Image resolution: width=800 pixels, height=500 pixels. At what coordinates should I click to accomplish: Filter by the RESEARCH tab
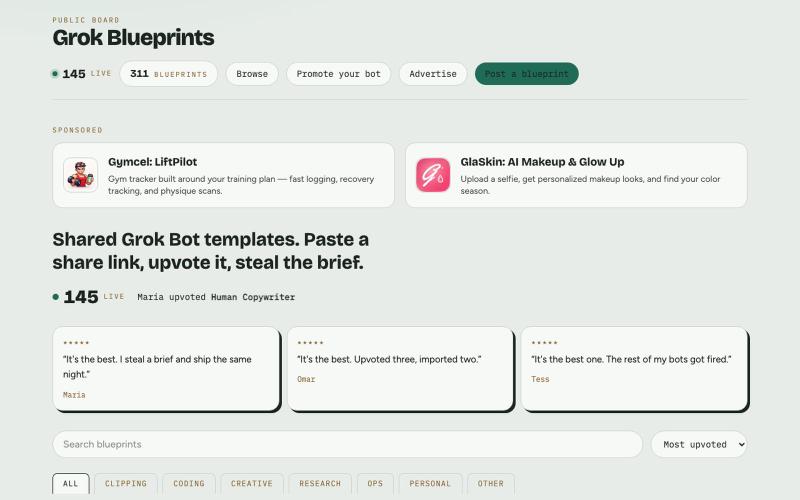pyautogui.click(x=320, y=484)
